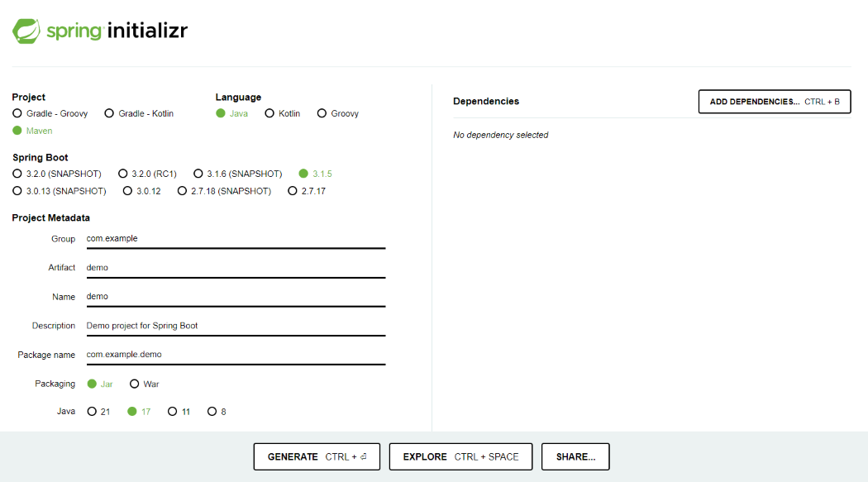
Task: Click the Share button
Action: (575, 456)
